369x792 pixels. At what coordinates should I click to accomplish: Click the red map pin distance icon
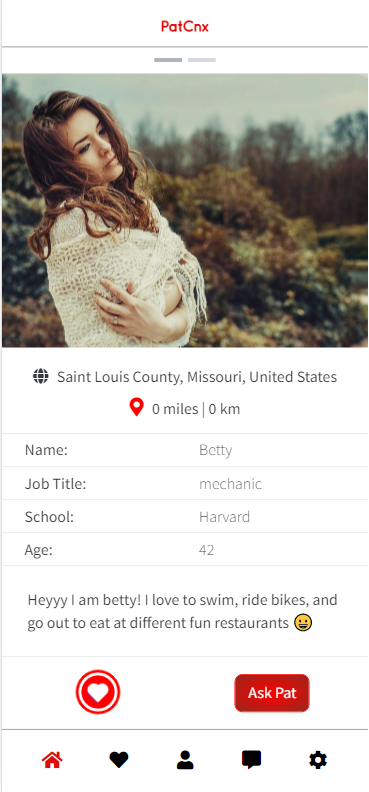(136, 407)
